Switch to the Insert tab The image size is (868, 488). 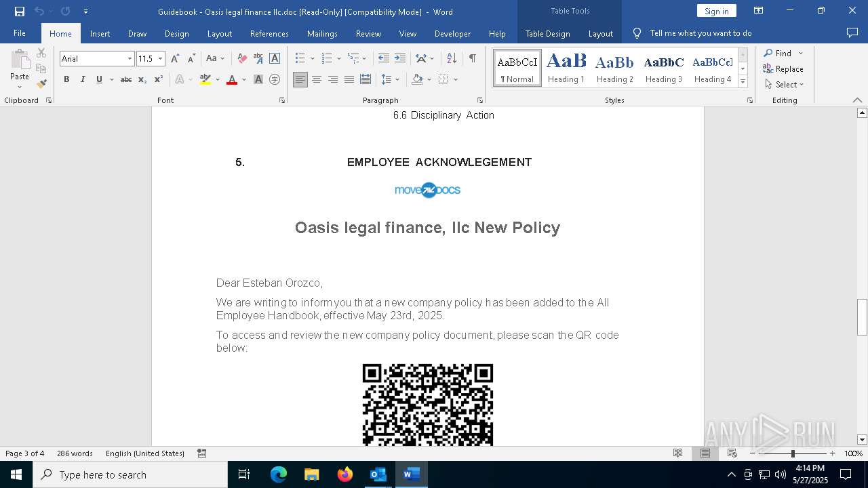pos(100,33)
